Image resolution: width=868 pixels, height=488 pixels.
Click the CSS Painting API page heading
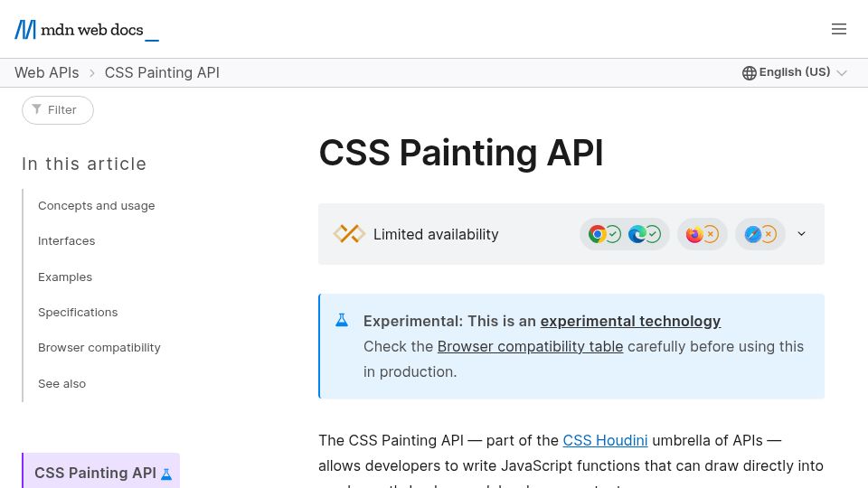[460, 153]
